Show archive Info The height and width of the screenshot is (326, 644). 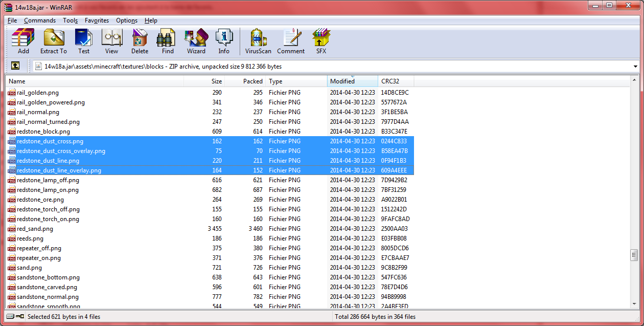click(x=224, y=41)
